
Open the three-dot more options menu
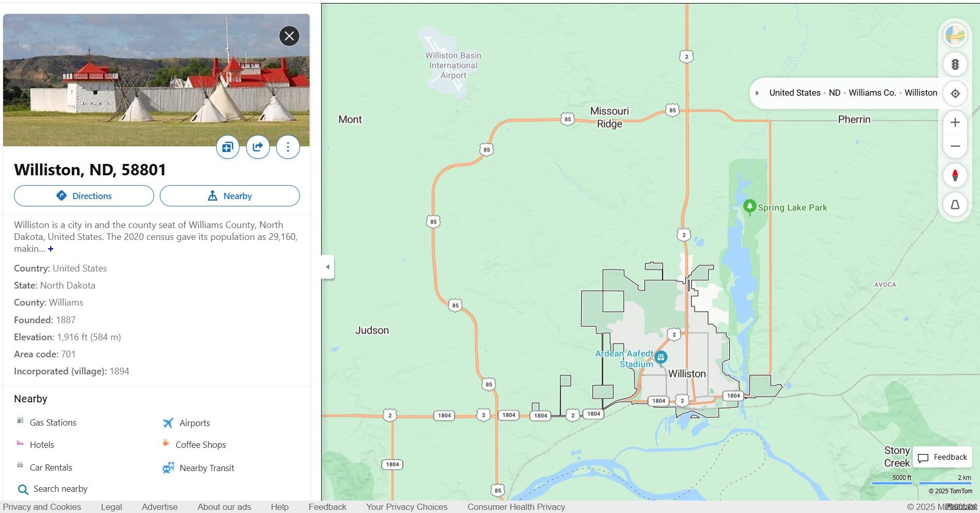(288, 147)
